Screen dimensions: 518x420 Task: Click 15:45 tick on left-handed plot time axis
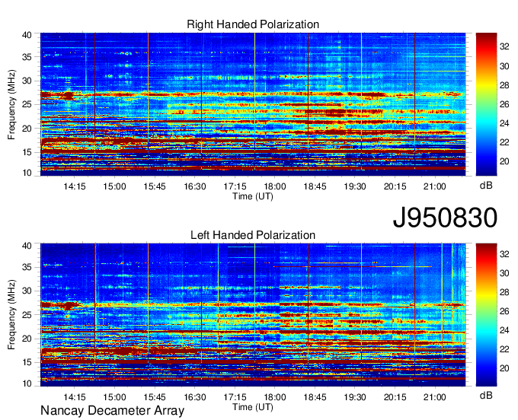coord(155,397)
